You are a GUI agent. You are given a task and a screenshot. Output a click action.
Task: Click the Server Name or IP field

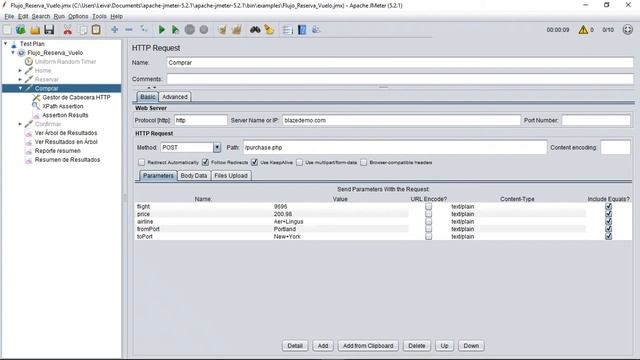coord(401,120)
